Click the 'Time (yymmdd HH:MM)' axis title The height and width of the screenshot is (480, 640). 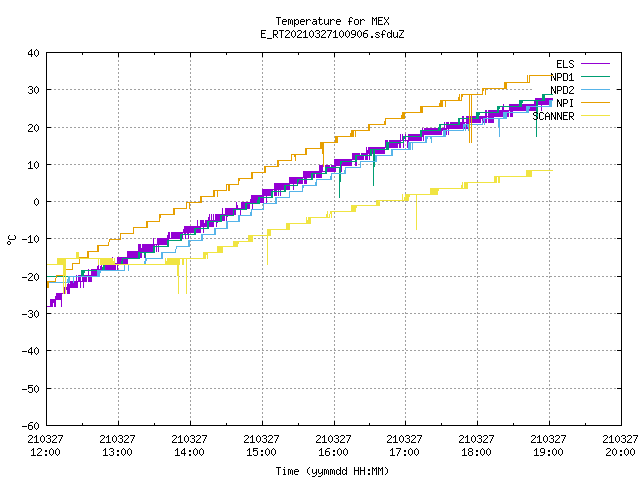point(332,471)
